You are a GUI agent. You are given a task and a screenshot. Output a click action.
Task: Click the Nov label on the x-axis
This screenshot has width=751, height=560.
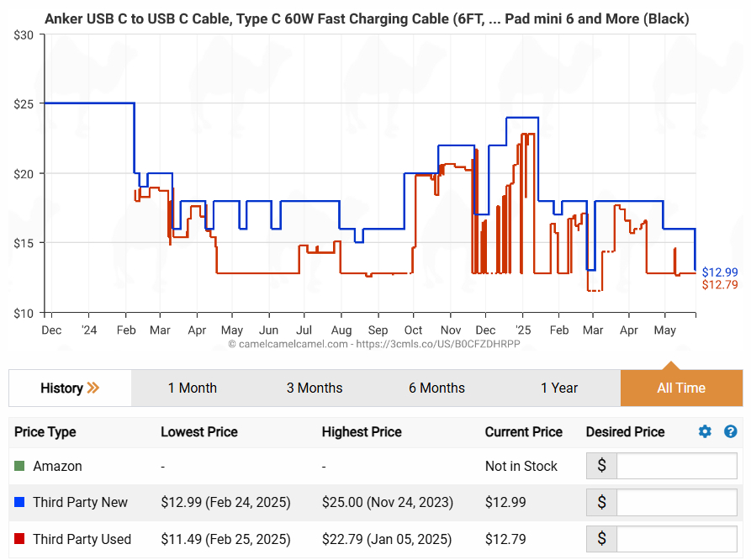tap(450, 330)
